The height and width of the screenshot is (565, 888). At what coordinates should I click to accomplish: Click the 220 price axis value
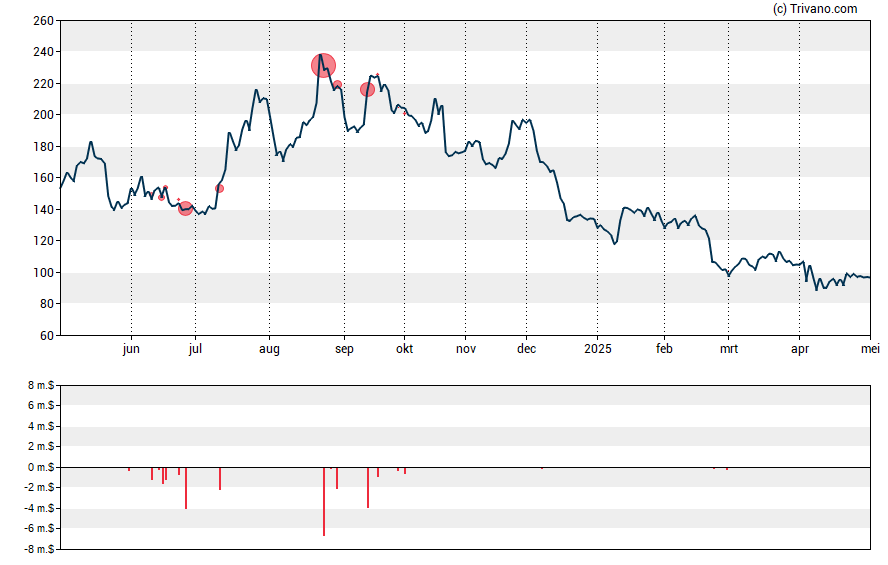pyautogui.click(x=44, y=84)
